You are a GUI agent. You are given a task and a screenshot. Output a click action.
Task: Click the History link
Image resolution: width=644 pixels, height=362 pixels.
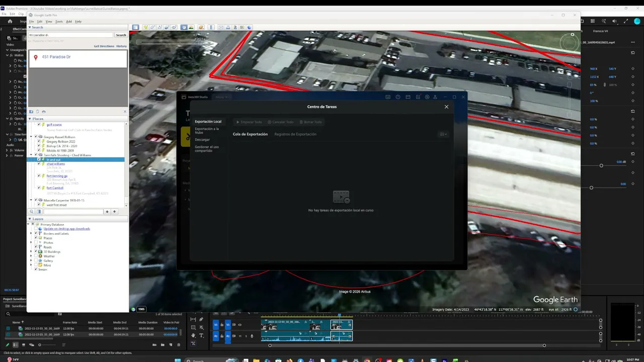[122, 46]
